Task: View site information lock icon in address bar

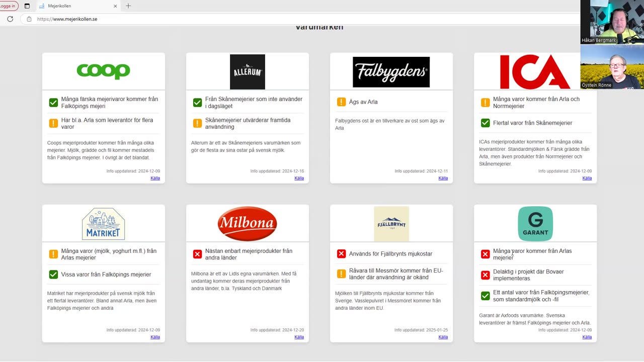Action: 29,19
